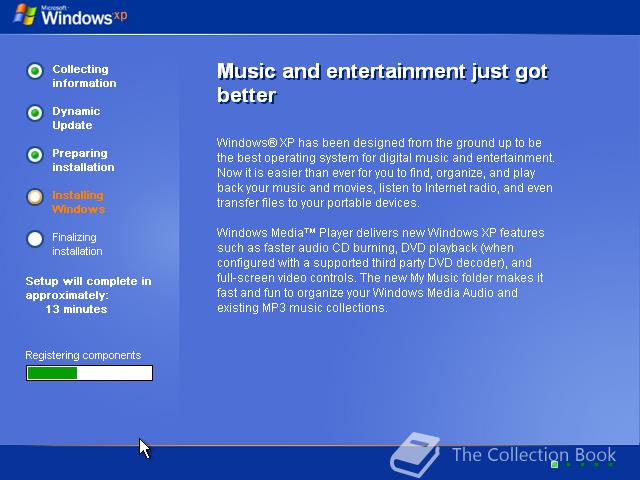Click the Registering components progress bar

pos(89,373)
